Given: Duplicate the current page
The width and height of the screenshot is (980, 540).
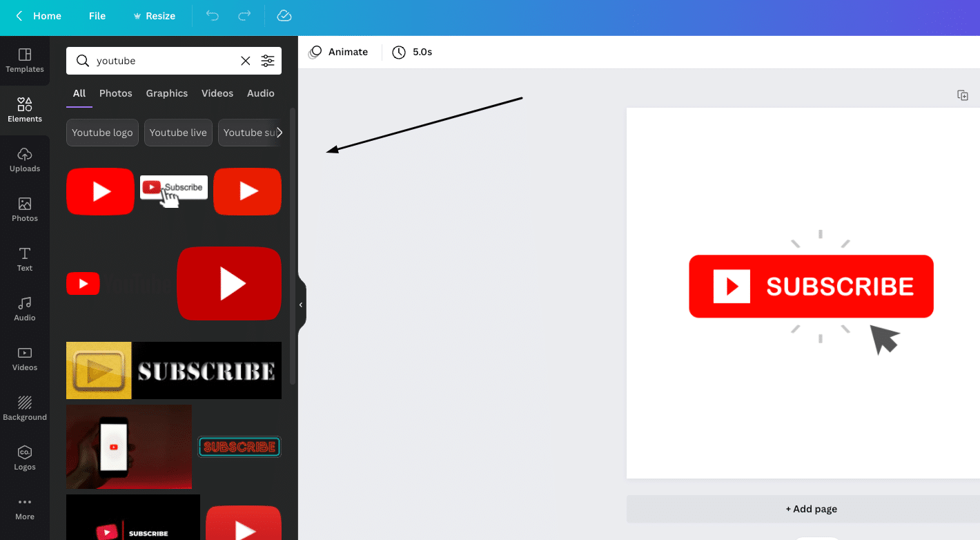Looking at the screenshot, I should 963,96.
